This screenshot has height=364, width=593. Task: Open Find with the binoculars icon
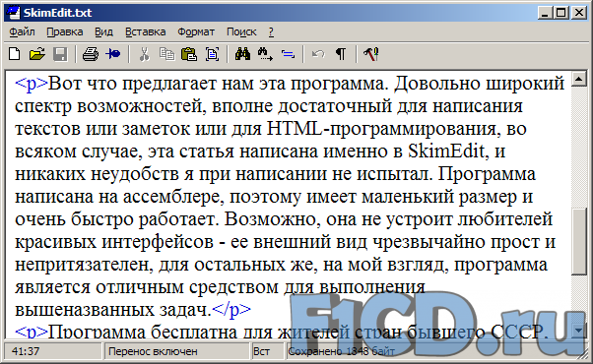tap(242, 54)
